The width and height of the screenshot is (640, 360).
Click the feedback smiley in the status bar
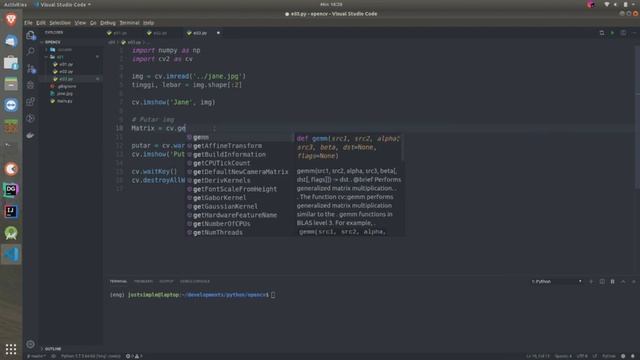[x=623, y=356]
